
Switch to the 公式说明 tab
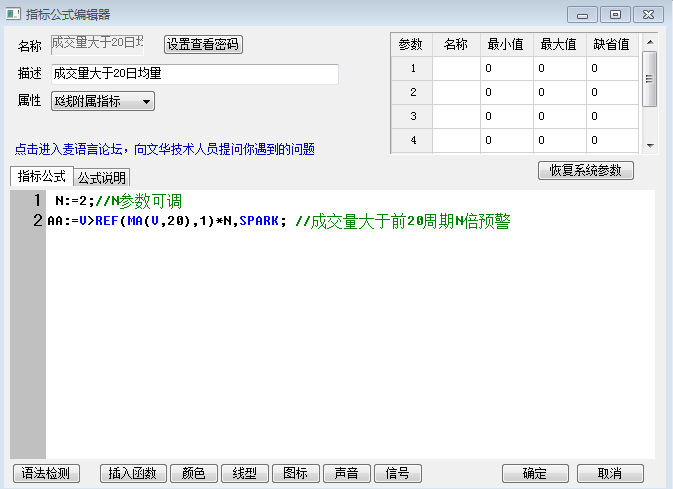pos(101,178)
